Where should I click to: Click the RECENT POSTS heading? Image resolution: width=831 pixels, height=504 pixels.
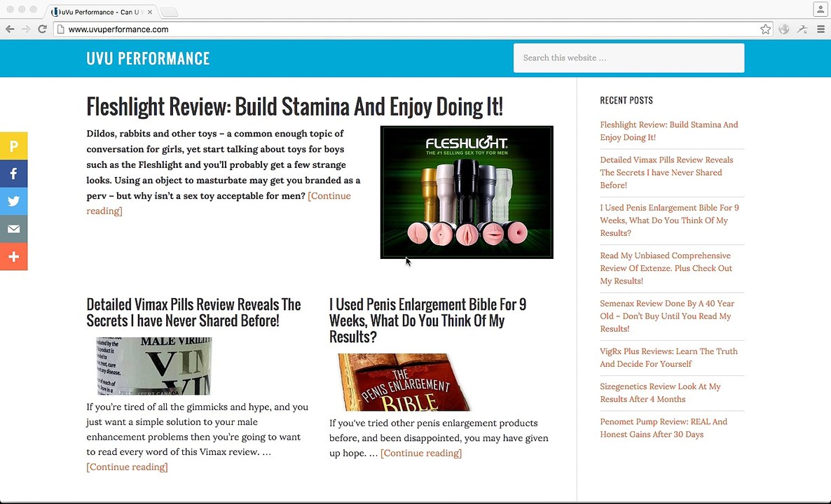click(626, 100)
